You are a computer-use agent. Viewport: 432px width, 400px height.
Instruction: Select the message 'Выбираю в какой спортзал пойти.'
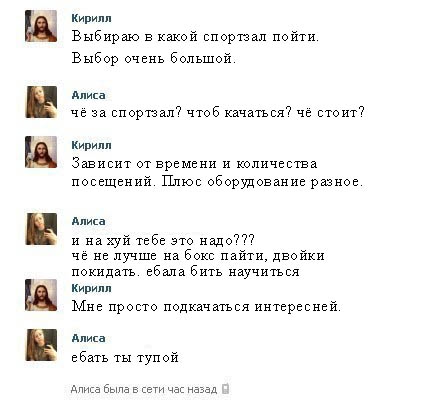195,36
